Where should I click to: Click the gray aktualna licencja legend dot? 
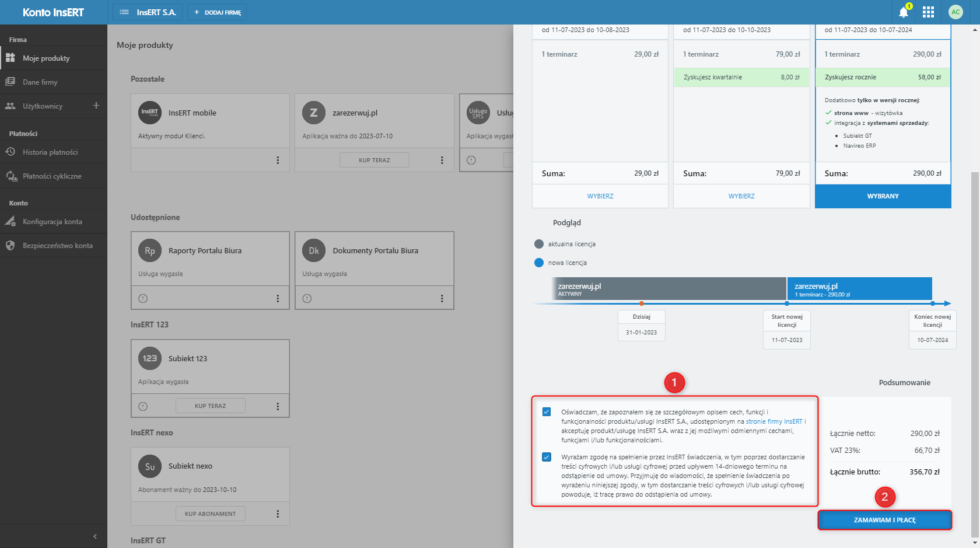539,244
